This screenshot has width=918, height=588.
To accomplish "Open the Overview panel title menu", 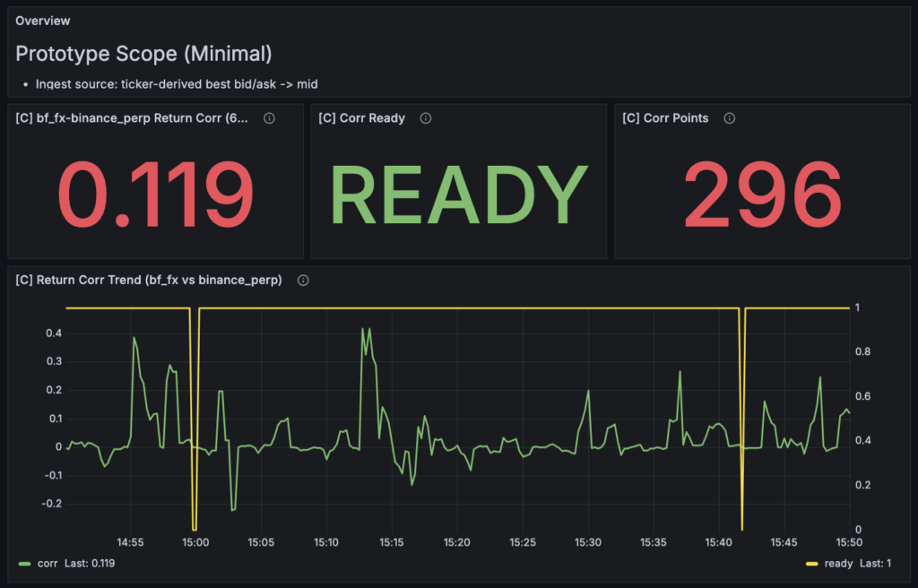I will click(x=43, y=21).
